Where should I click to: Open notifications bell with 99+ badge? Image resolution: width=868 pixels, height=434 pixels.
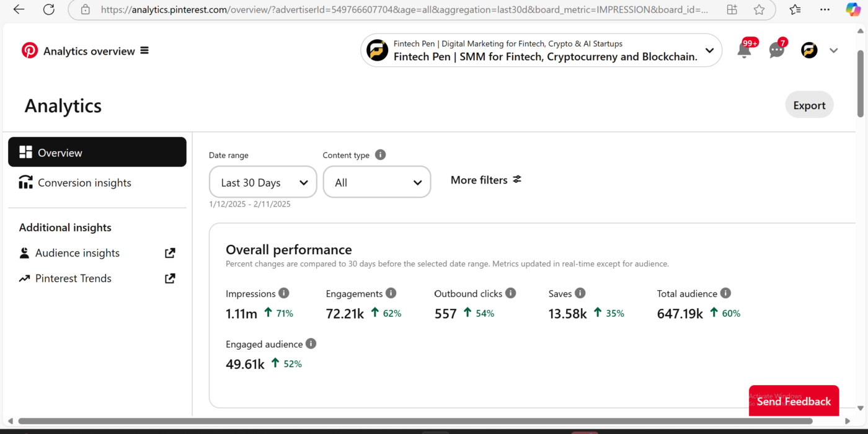745,50
